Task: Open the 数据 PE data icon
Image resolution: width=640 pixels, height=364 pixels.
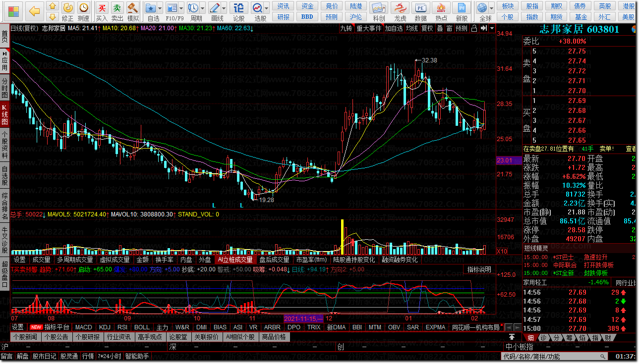Action: 420,8
